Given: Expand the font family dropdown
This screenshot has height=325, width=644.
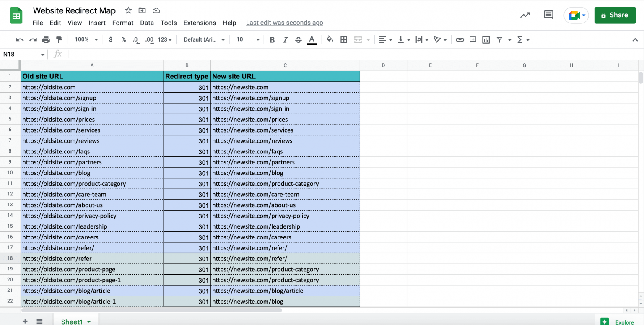Looking at the screenshot, I should (204, 40).
